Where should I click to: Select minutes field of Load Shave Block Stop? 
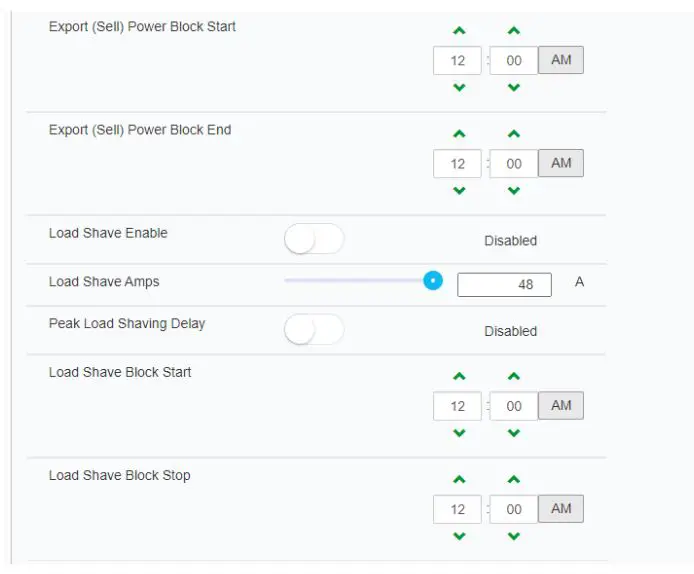514,509
